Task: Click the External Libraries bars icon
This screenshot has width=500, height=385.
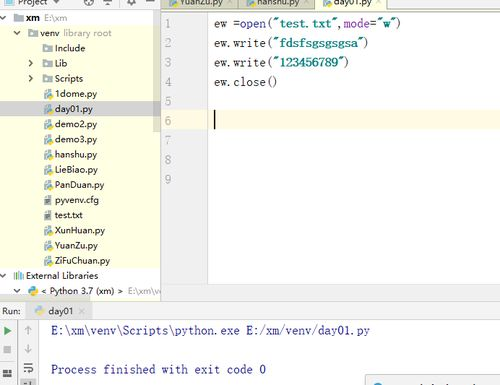Action: [x=19, y=276]
